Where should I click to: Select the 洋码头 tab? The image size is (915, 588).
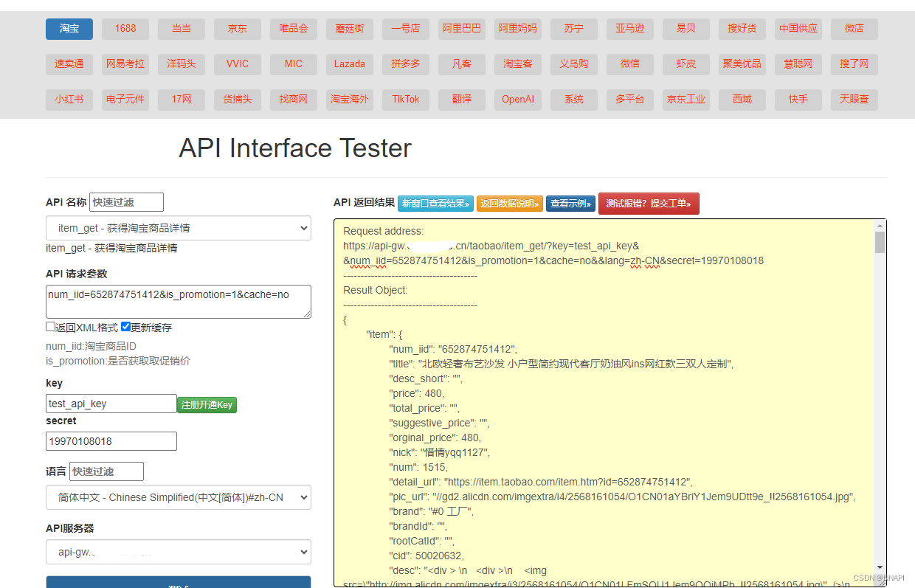click(182, 64)
